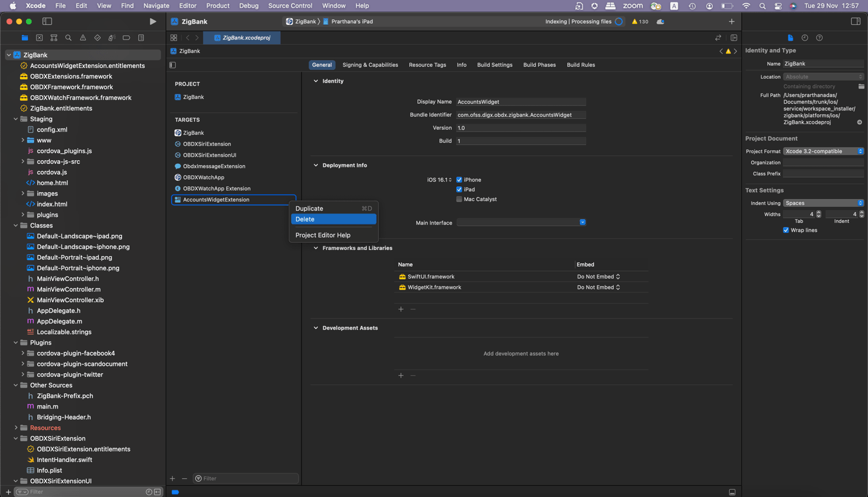This screenshot has width=868, height=497.
Task: Open the Project Format dropdown
Action: (823, 151)
